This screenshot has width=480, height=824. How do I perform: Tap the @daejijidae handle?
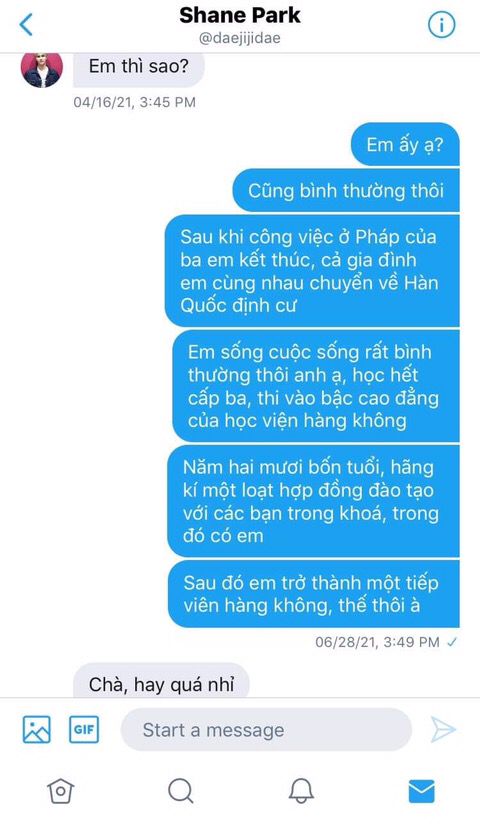pos(240,39)
